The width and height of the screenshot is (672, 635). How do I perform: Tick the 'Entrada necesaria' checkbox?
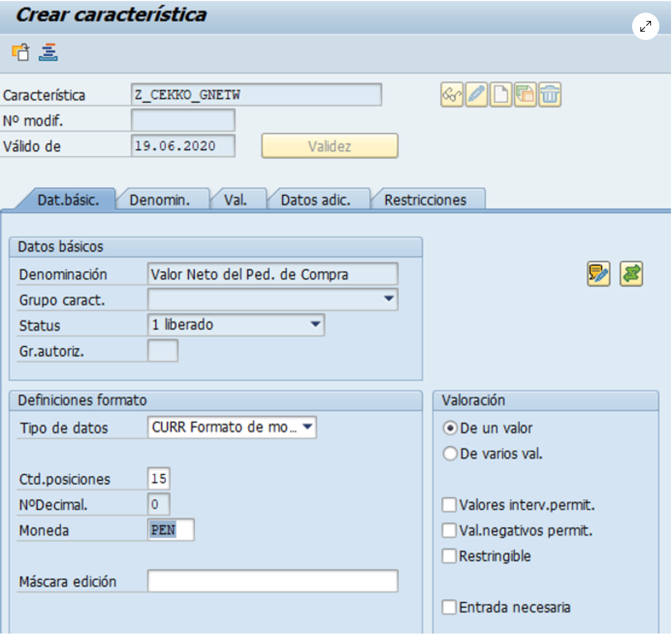point(449,607)
